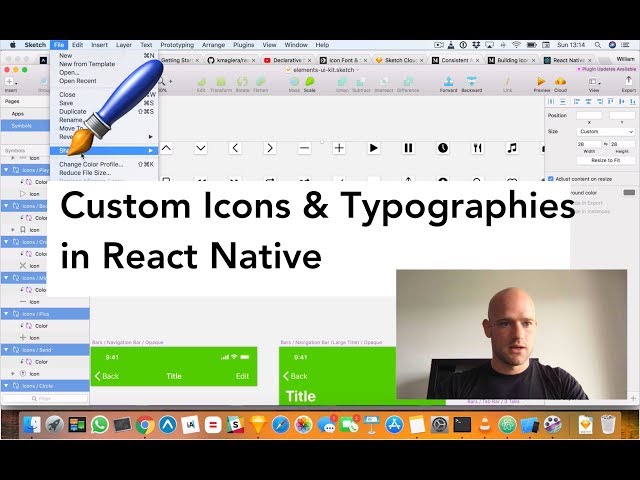Open the Insert tool in toolbar
Screen dimensions: 640x480
pos(11,82)
